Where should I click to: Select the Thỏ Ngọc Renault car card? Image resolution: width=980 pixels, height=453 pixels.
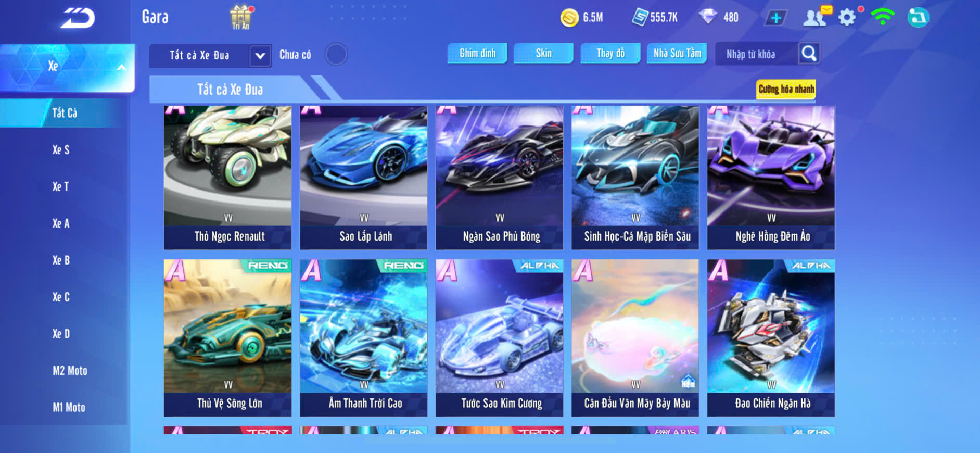227,178
